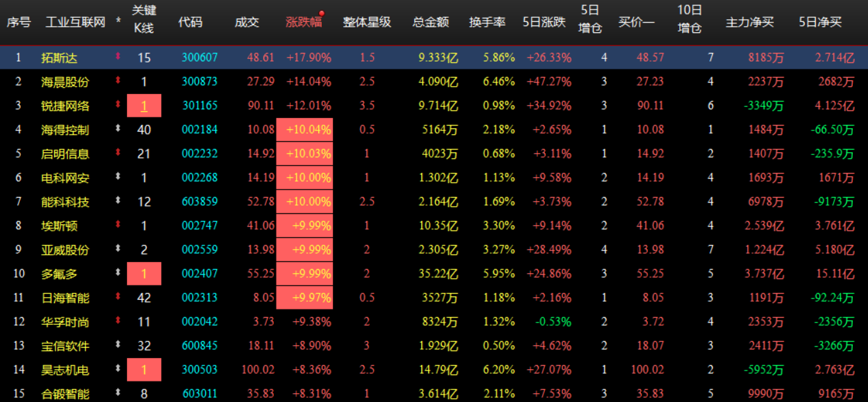Click the +10.04% change cell
This screenshot has width=868, height=402.
(x=305, y=130)
